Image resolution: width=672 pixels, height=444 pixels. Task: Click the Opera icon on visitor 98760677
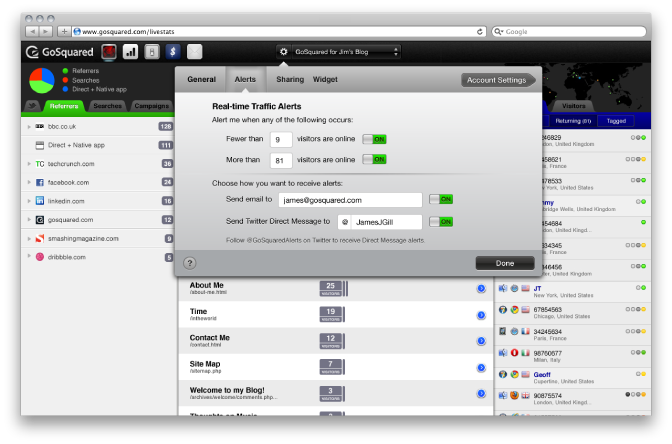[x=514, y=353]
